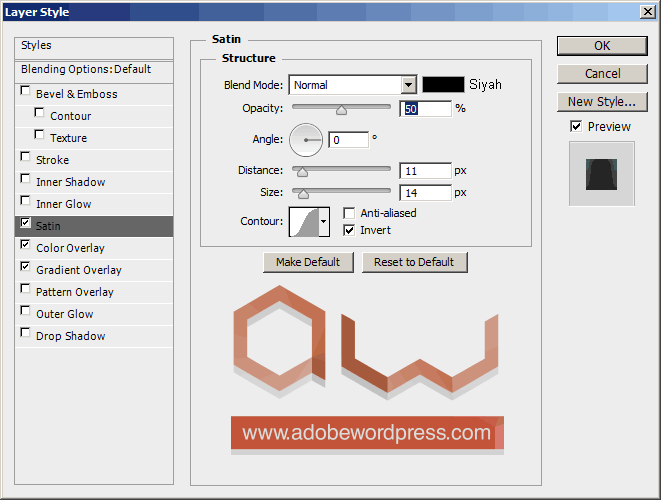The height and width of the screenshot is (500, 661).
Task: Enable the Bevel & Emboss checkbox
Action: pos(25,91)
